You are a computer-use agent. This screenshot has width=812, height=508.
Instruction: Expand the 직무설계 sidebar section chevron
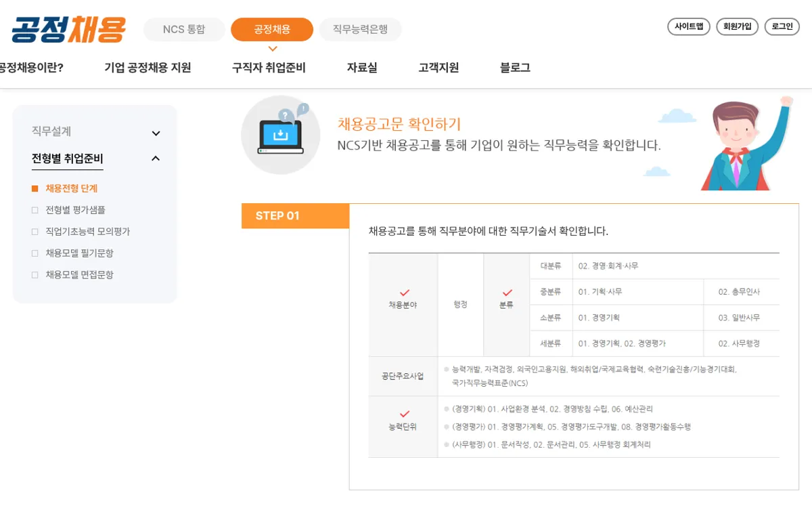point(156,133)
